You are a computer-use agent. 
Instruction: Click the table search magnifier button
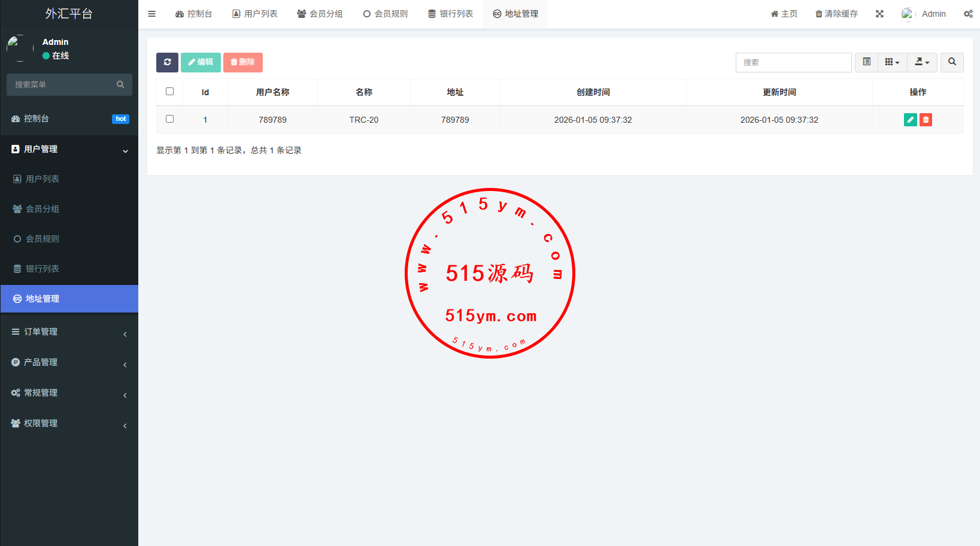click(x=952, y=62)
